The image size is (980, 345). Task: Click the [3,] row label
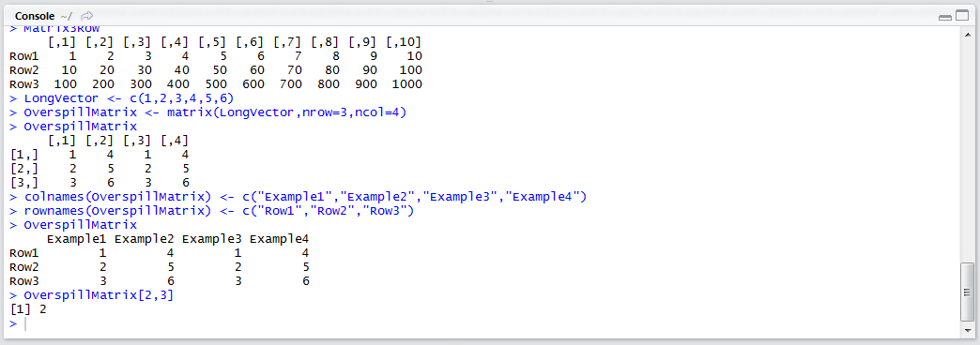[24, 182]
